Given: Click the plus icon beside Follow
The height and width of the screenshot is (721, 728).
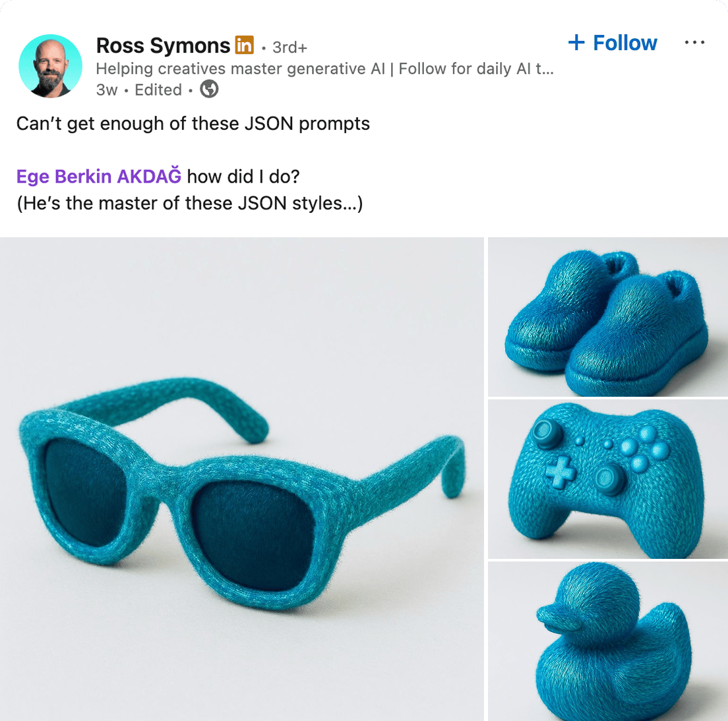Looking at the screenshot, I should click(x=576, y=42).
